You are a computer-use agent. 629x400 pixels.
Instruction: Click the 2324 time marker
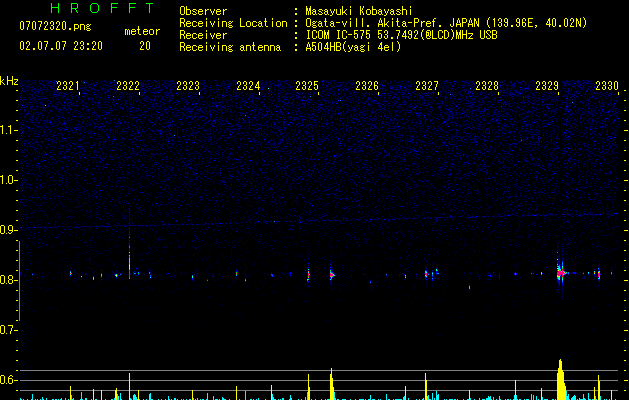pyautogui.click(x=248, y=86)
